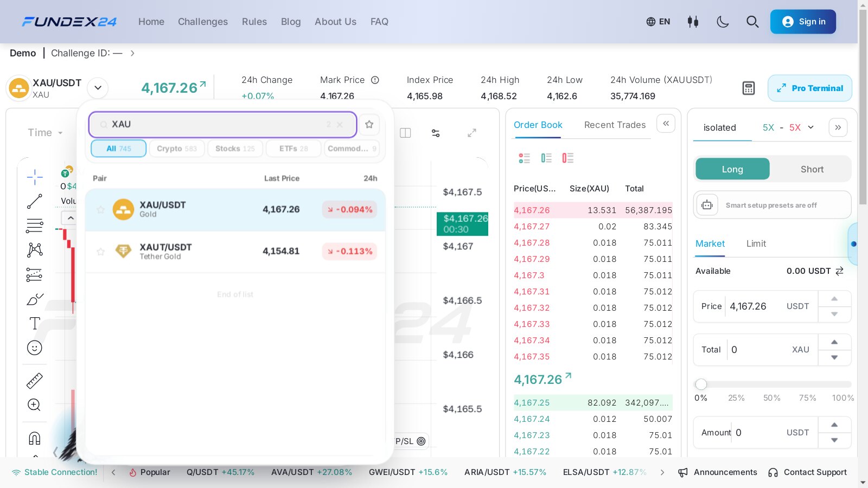The width and height of the screenshot is (868, 488).
Task: Show favorites with the star filter button
Action: coord(369,124)
